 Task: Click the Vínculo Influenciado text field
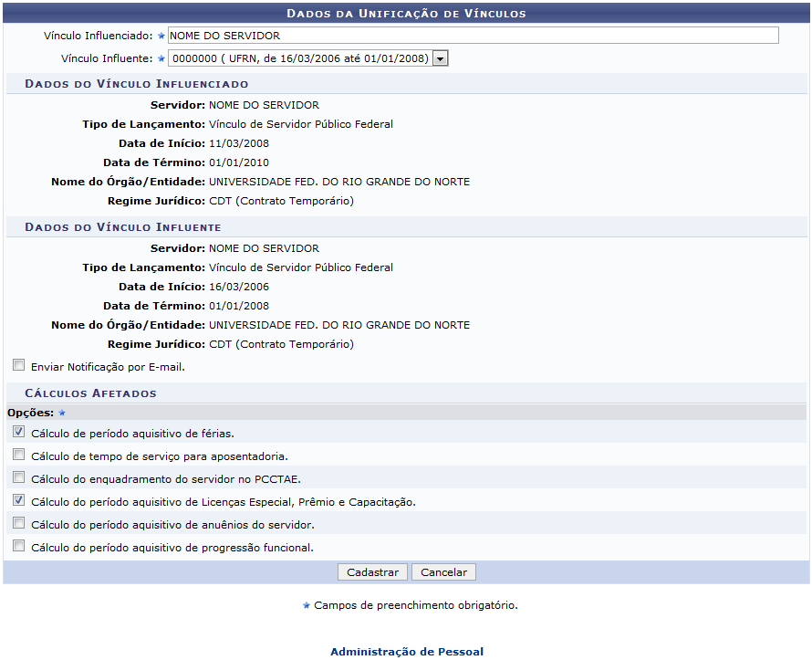[473, 36]
